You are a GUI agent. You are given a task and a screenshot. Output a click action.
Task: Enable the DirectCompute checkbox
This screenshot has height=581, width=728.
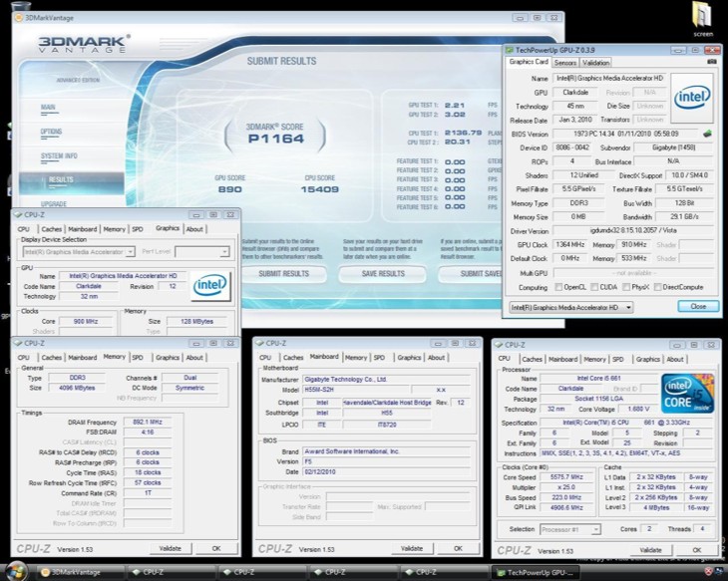pyautogui.click(x=657, y=287)
